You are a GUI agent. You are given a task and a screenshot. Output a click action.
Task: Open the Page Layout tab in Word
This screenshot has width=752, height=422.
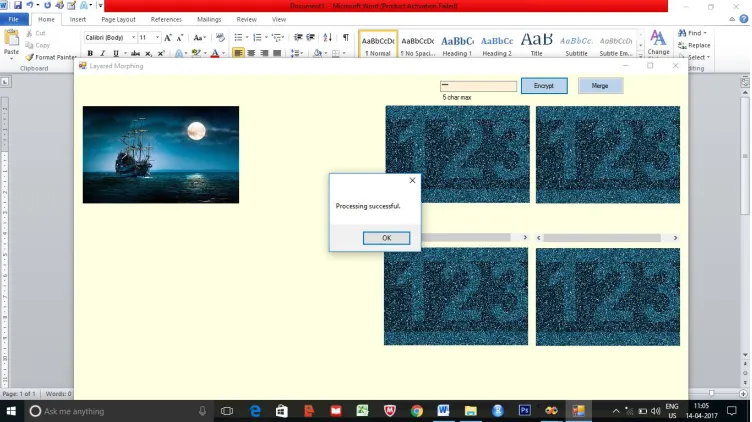(x=118, y=19)
